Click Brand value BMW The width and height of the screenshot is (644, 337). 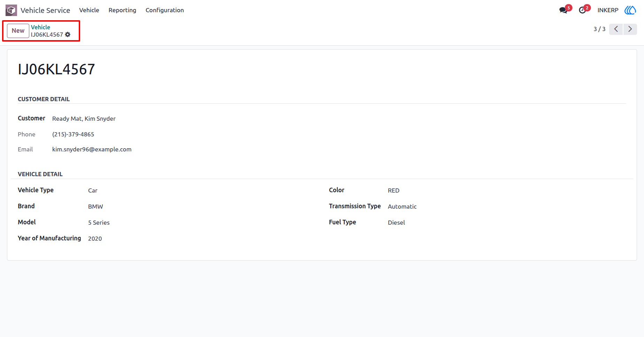95,207
